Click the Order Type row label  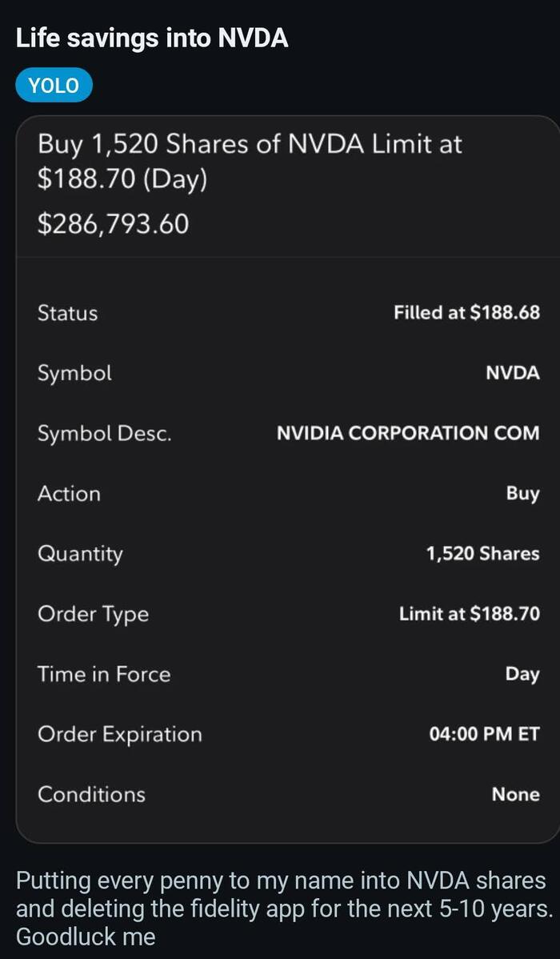[93, 614]
